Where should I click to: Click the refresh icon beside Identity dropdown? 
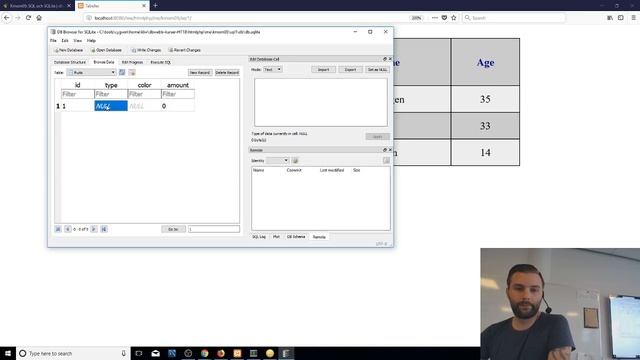(x=295, y=160)
